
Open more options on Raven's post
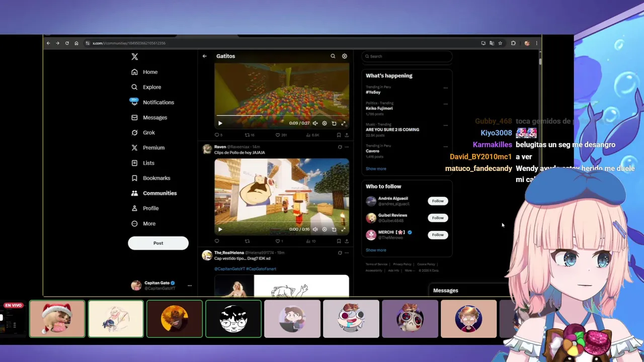[x=347, y=147]
